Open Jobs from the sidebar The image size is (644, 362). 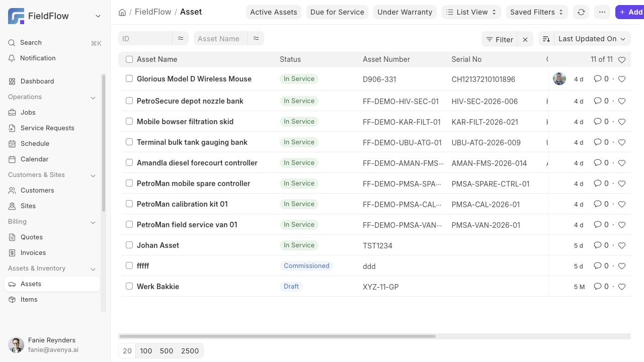tap(52, 113)
